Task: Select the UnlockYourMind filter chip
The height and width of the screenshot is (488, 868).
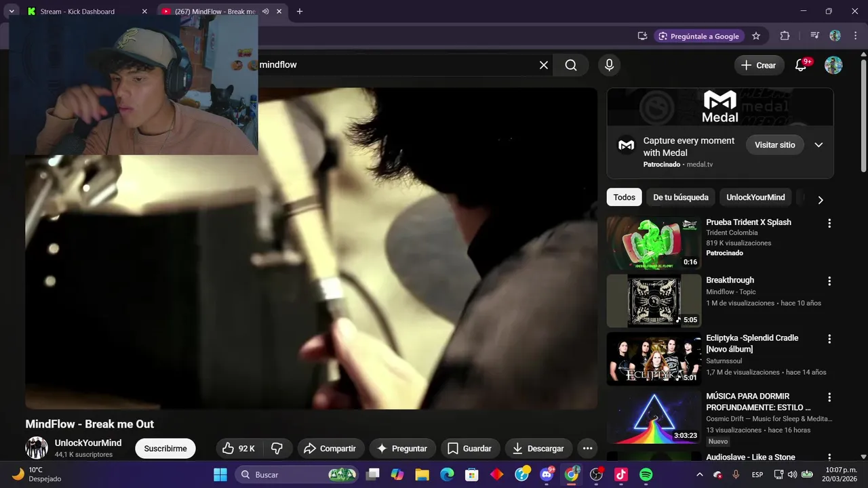Action: pos(755,197)
